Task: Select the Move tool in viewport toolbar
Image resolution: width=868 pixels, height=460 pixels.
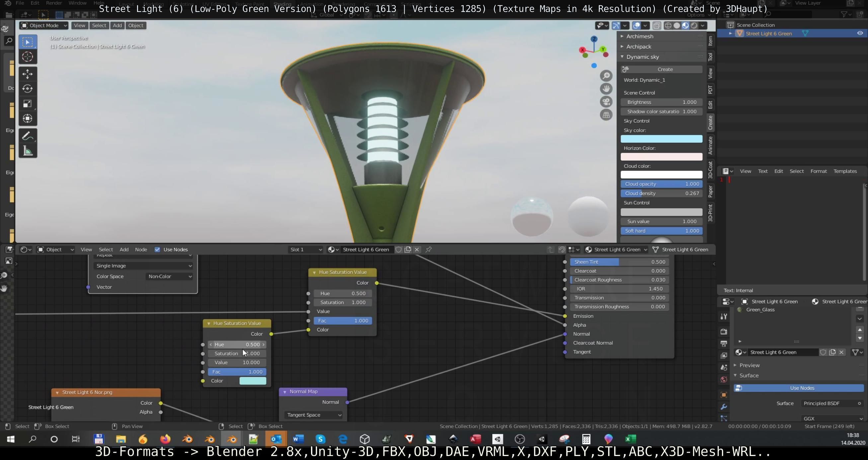Action: point(28,74)
